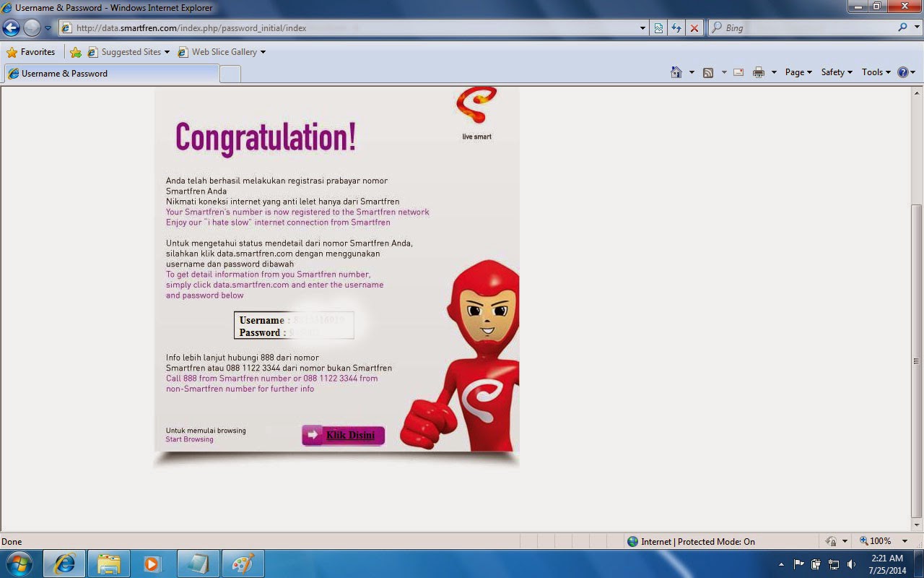This screenshot has width=924, height=578.
Task: Refresh the page with the Refresh icon
Action: click(x=676, y=28)
